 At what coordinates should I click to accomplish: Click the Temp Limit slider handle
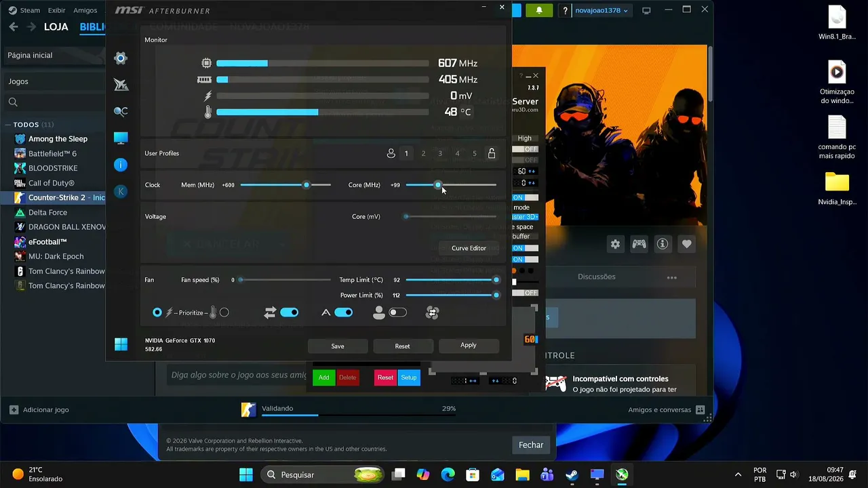point(496,280)
